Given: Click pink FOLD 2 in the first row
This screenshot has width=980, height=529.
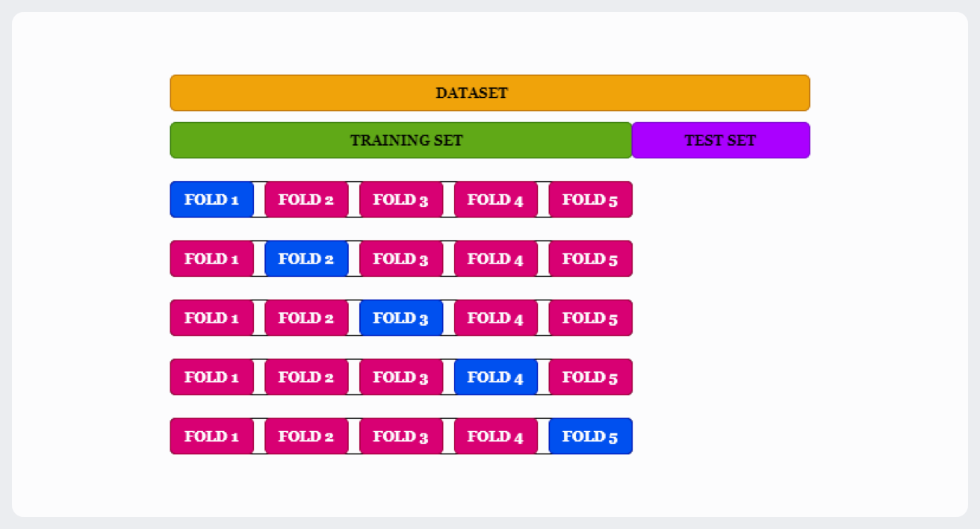Looking at the screenshot, I should 306,199.
